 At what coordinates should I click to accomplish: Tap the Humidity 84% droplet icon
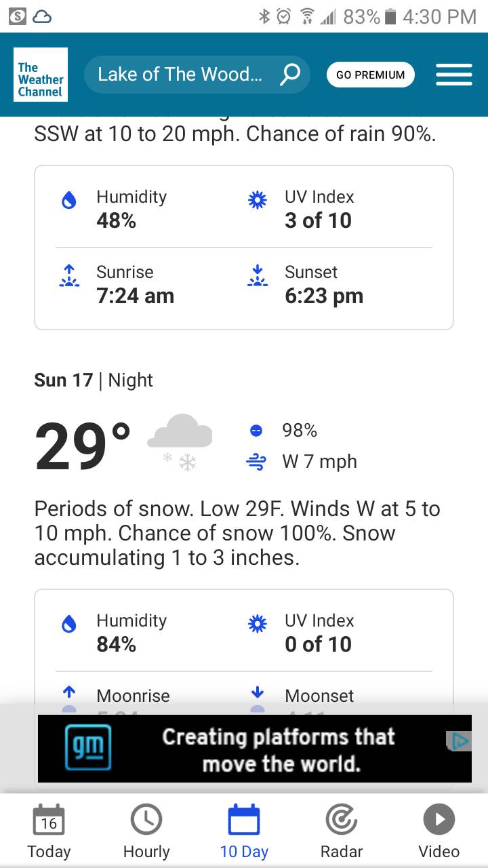coord(68,625)
